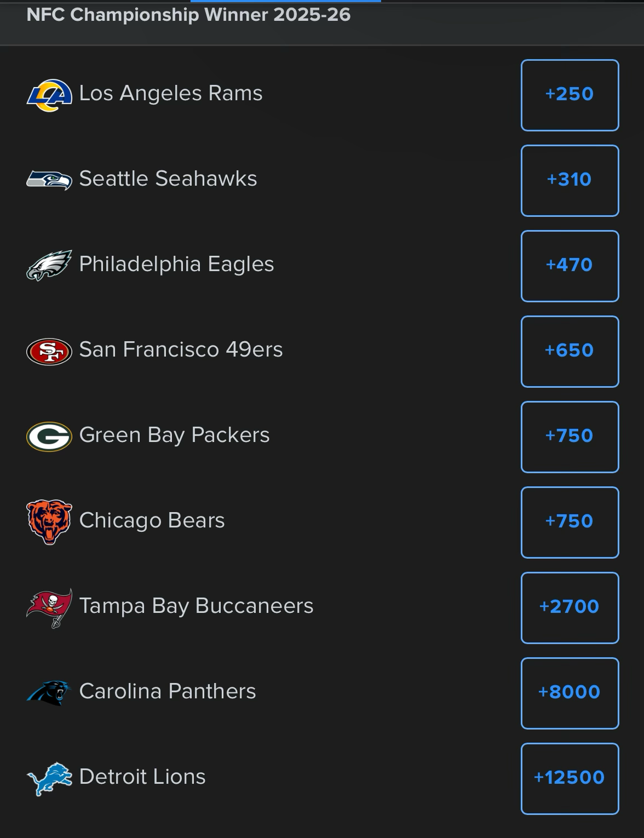Click the Green Bay Packers logo

49,437
